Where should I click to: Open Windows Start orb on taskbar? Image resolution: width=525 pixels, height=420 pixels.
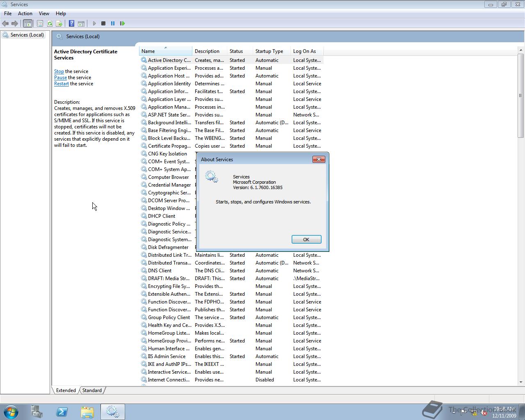(11, 411)
